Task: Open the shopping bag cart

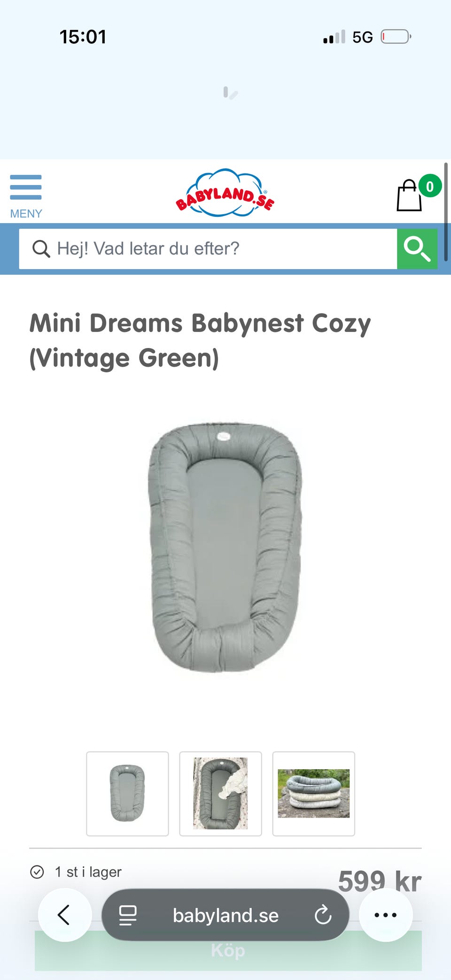Action: 409,195
